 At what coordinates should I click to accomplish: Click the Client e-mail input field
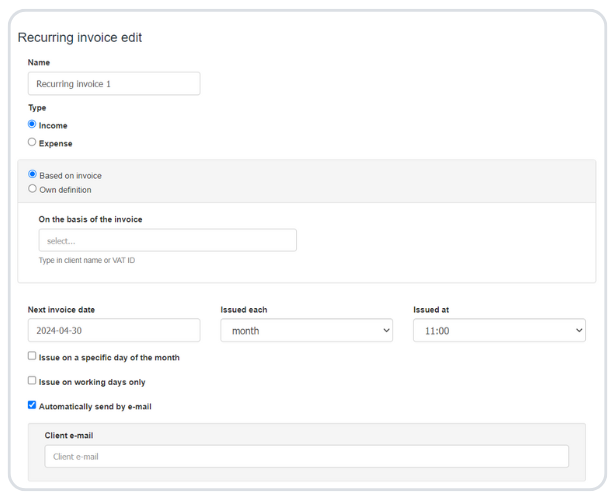coord(306,456)
